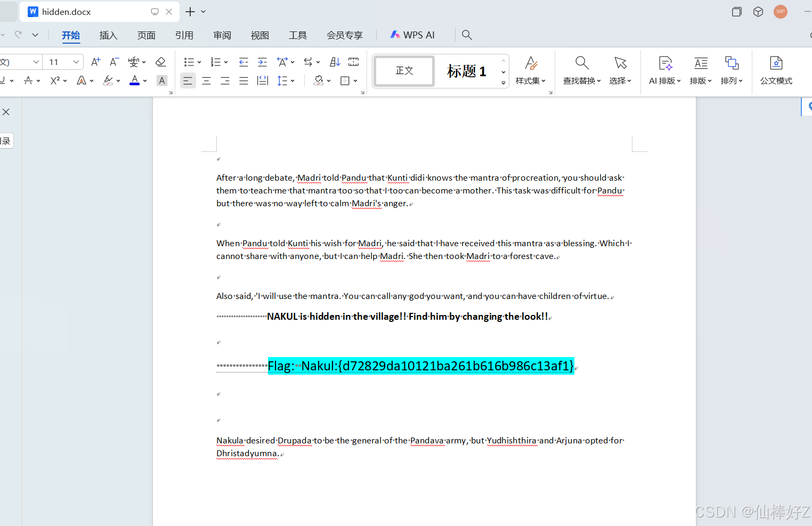Select the 标题 1 style
The width and height of the screenshot is (812, 526).
467,71
